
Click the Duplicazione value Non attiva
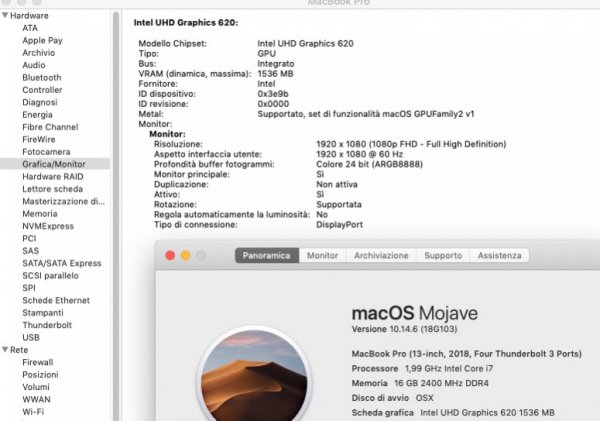(337, 184)
